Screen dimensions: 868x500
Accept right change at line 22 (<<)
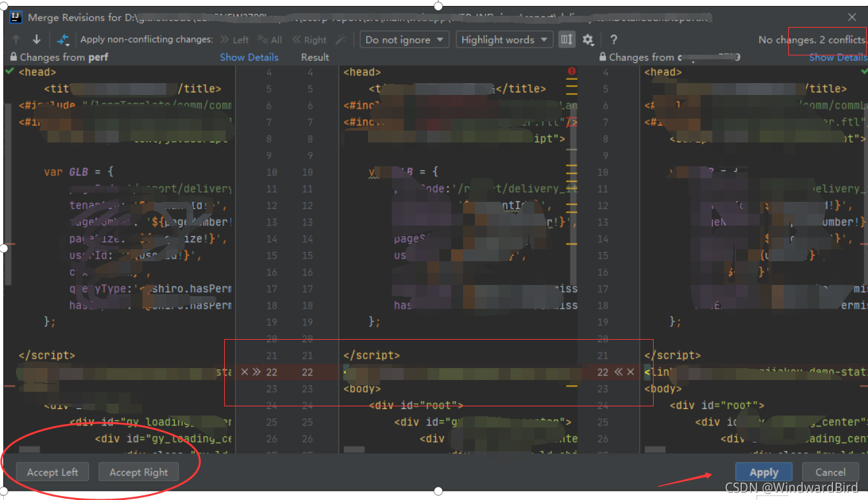[619, 372]
